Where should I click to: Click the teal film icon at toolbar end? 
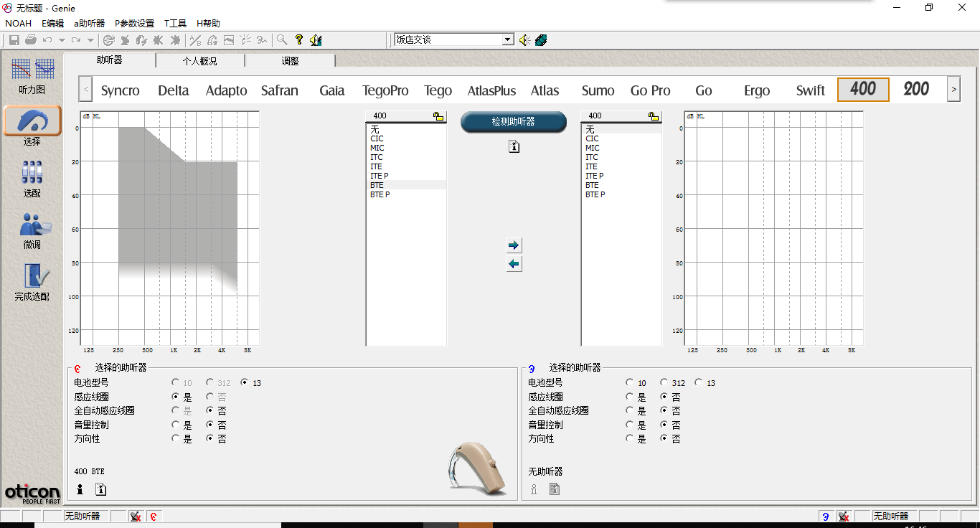click(x=541, y=40)
